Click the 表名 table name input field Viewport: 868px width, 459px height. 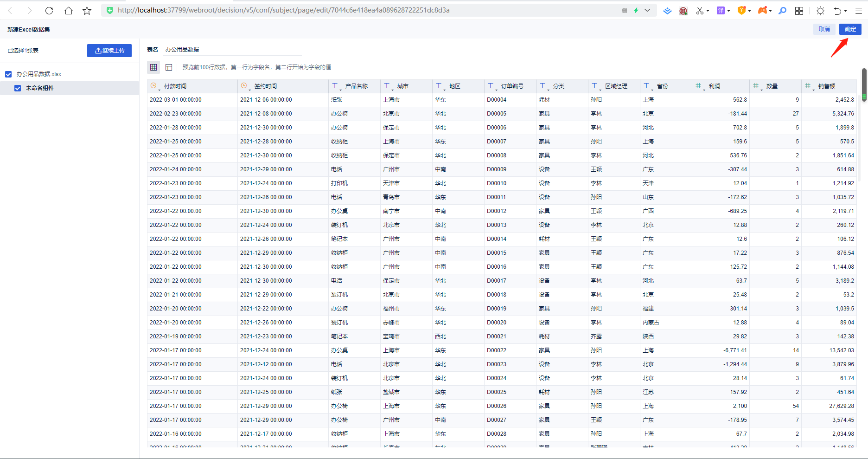tap(232, 50)
